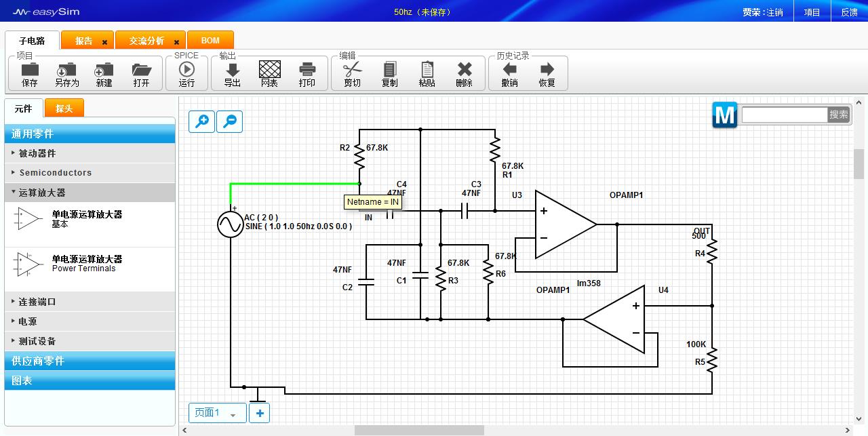Click the 剪切 (Cut) scissors icon
Viewport: 868px width, 436px height.
click(353, 69)
